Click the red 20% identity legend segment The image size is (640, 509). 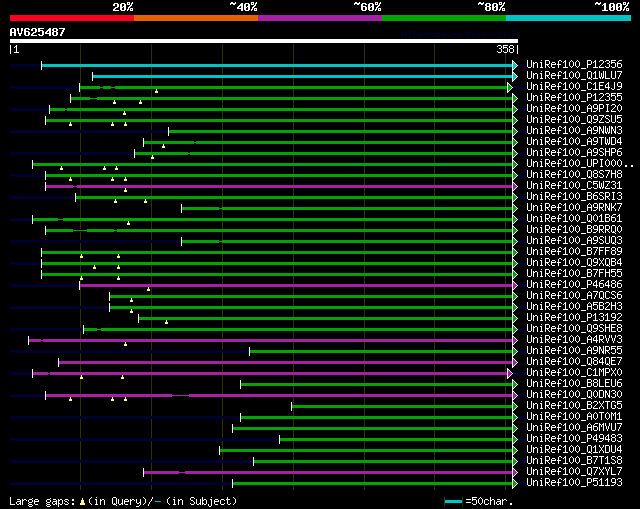point(72,18)
